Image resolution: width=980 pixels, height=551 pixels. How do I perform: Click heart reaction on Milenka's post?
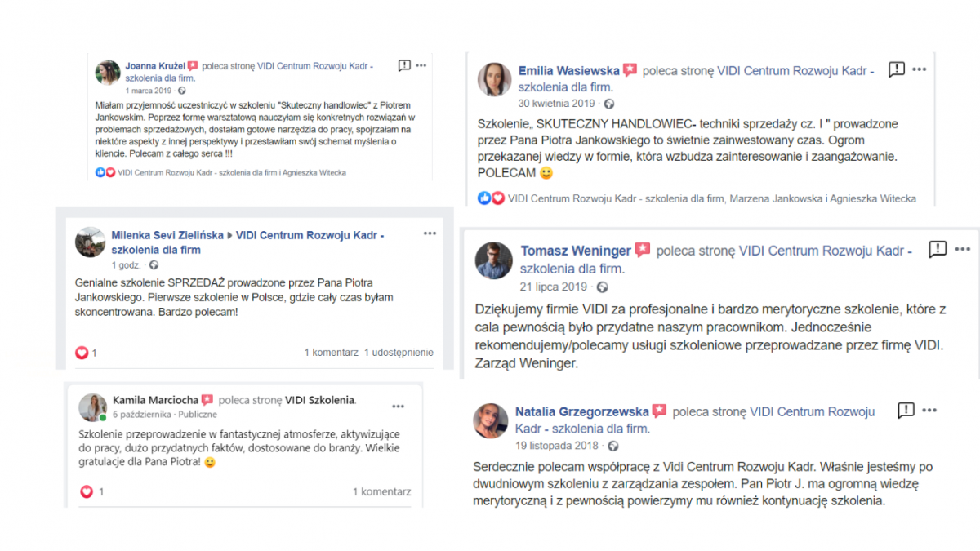(x=82, y=353)
